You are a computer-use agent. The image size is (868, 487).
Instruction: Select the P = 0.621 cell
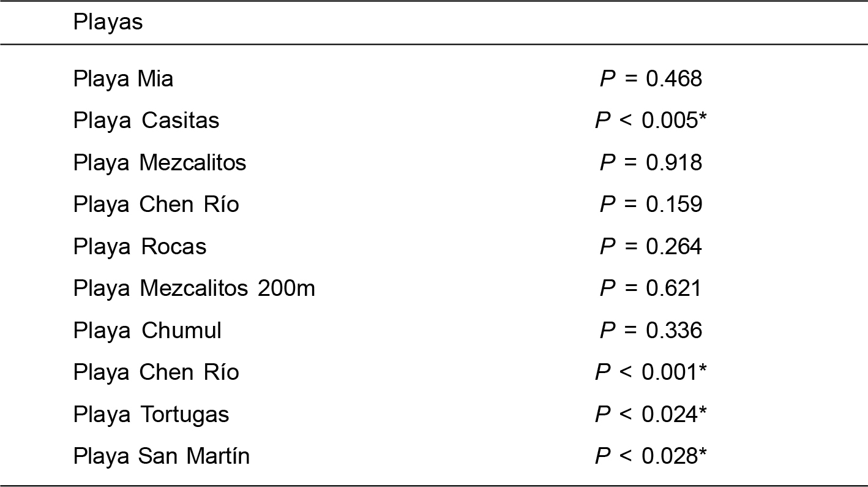(651, 289)
